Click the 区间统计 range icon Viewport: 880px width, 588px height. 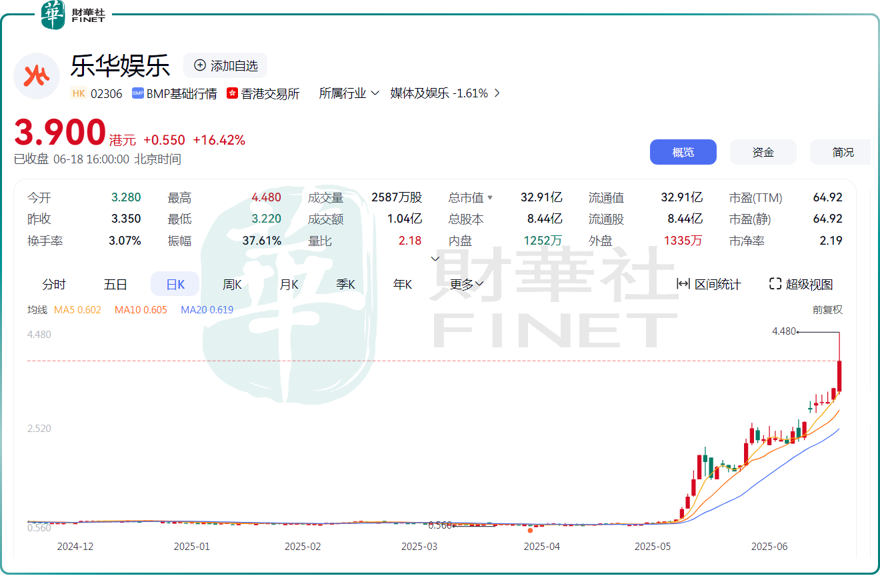click(683, 284)
